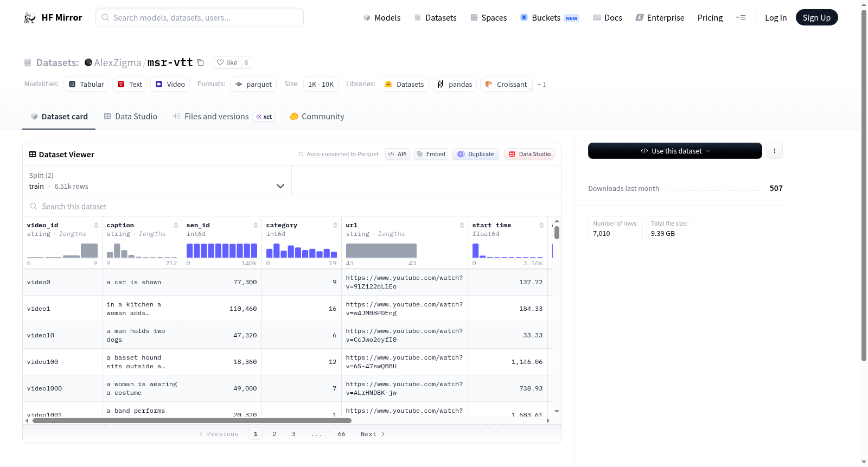868x467 pixels.
Task: Go to the Next page of rows
Action: click(373, 434)
